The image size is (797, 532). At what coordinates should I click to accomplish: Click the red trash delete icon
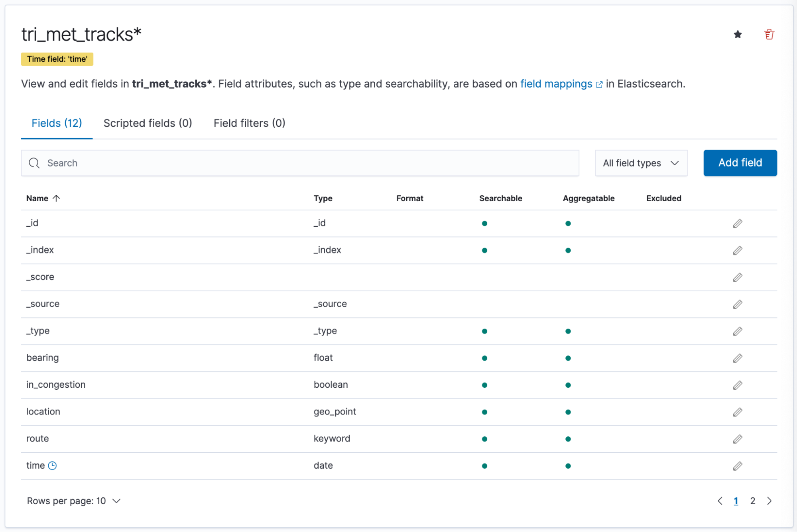769,35
